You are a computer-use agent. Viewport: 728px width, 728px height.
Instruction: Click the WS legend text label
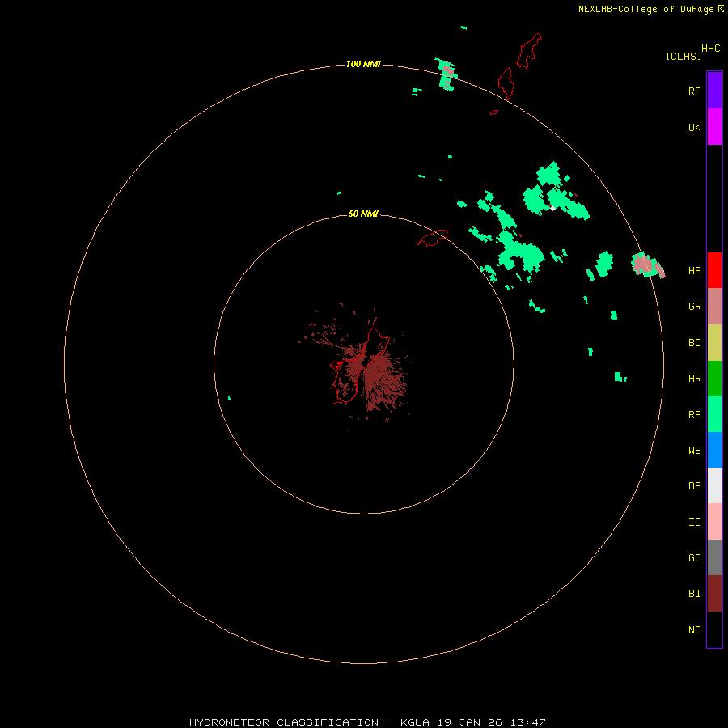coord(694,450)
